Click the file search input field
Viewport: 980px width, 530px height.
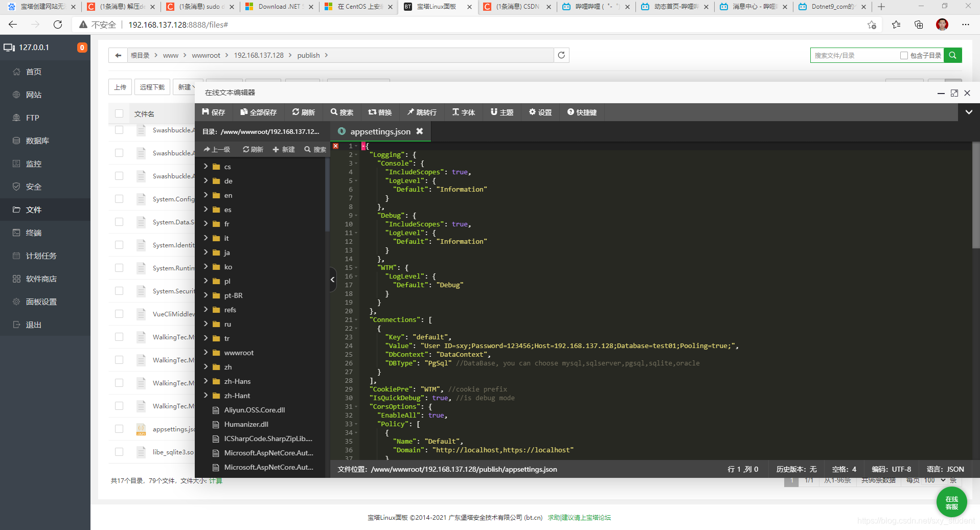(x=855, y=55)
